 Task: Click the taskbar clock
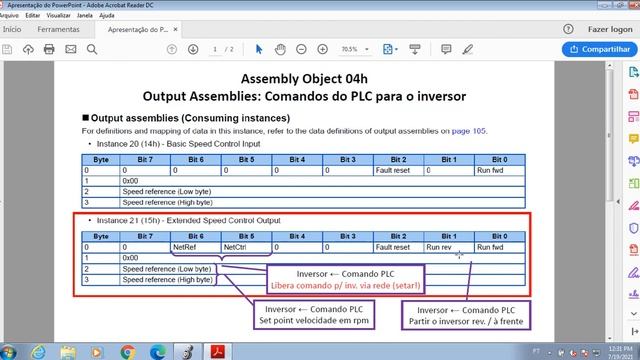(x=620, y=352)
